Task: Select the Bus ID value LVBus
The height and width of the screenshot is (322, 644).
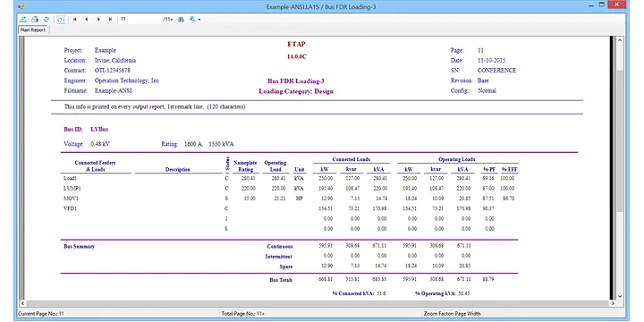Action: coord(99,130)
